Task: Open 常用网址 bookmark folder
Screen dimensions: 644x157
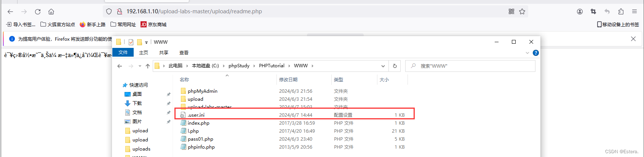Action: [123, 24]
